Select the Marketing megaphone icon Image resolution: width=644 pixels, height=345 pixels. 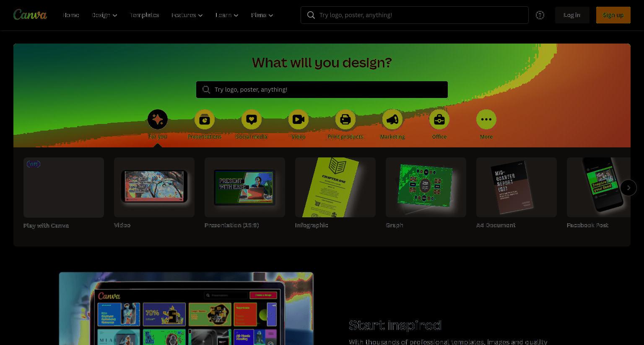(x=392, y=119)
